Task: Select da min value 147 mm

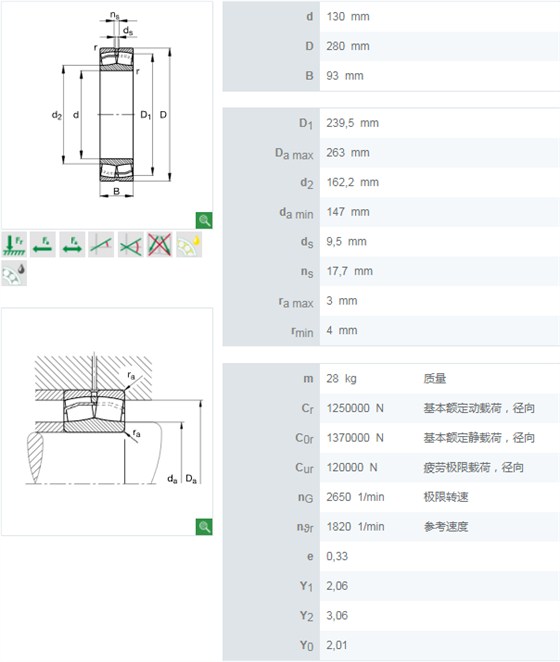Action: coord(348,212)
